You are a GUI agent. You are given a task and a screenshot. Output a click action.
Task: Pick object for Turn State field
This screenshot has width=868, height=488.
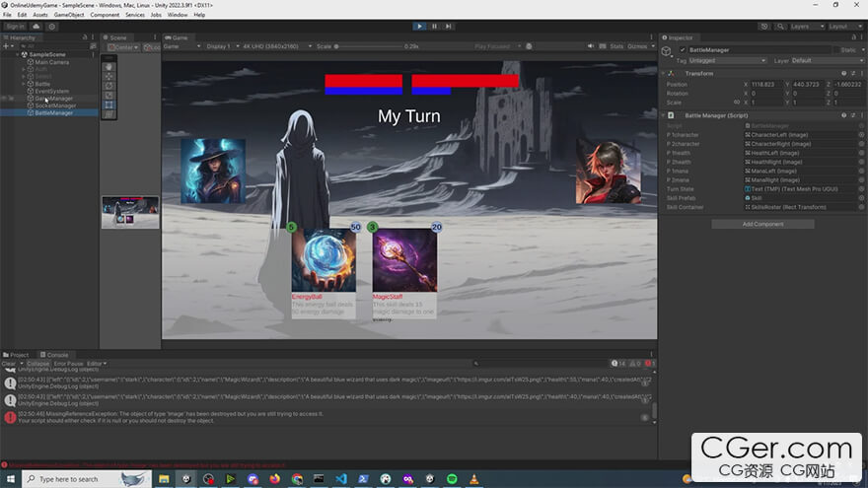(861, 188)
